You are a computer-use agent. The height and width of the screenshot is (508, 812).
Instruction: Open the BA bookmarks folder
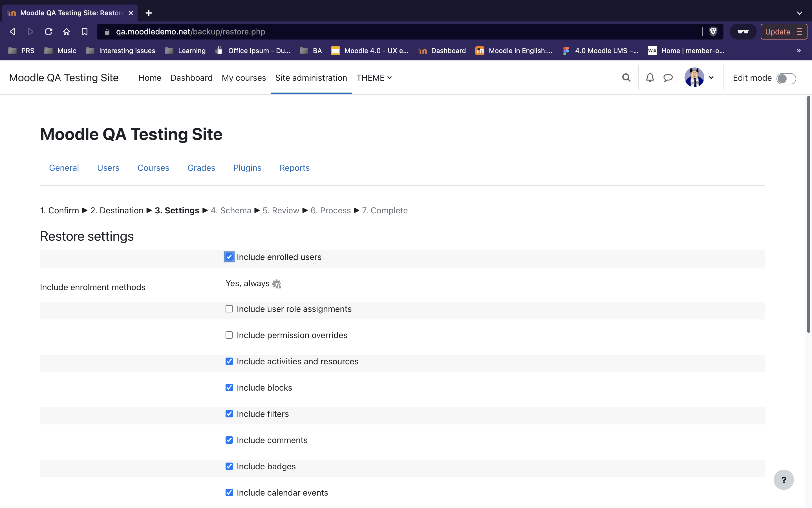[x=311, y=51]
